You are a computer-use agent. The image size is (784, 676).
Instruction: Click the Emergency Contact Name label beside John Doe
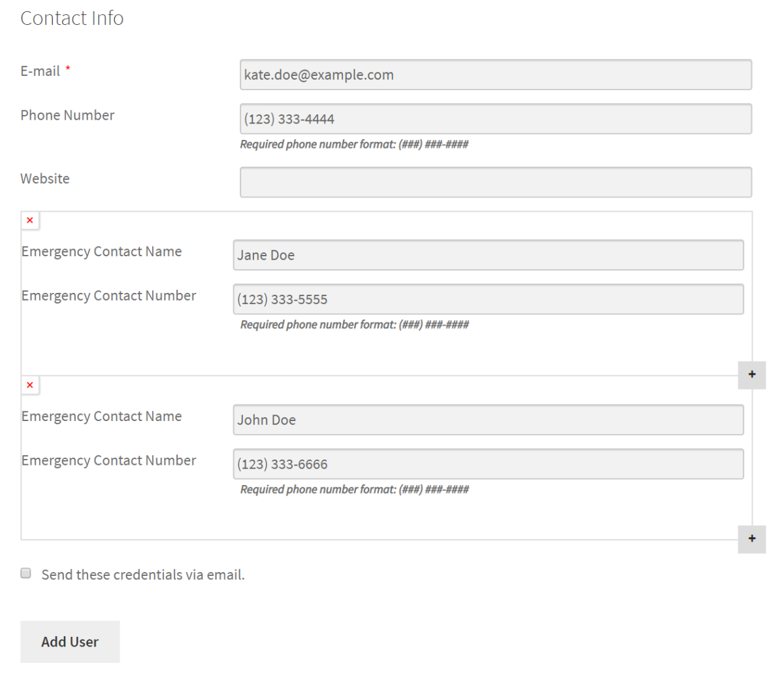[101, 416]
